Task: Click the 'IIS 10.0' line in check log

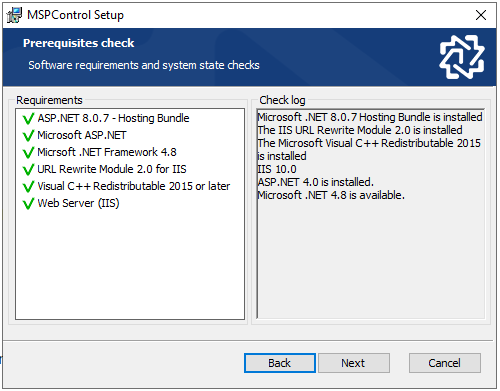Action: click(x=277, y=169)
